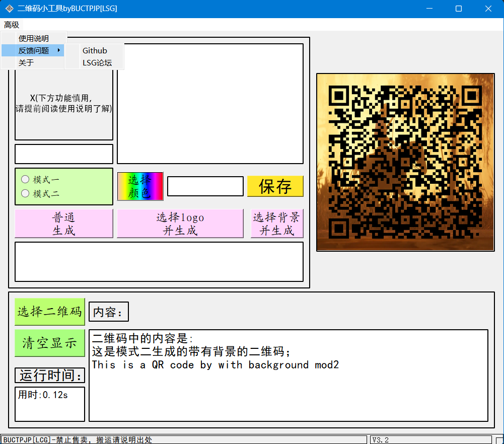Screen dimensions: 504x444
Task: Open Github feedback link in submenu
Action: point(95,50)
